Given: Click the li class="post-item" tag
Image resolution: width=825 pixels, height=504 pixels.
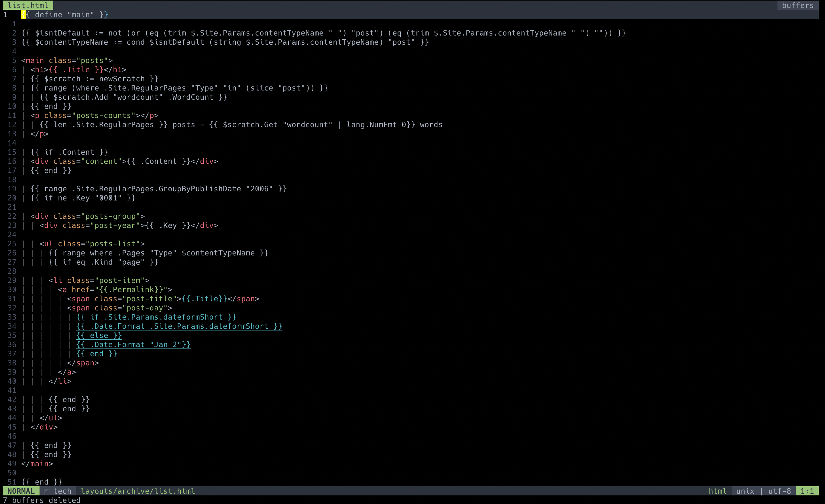Looking at the screenshot, I should coord(99,280).
